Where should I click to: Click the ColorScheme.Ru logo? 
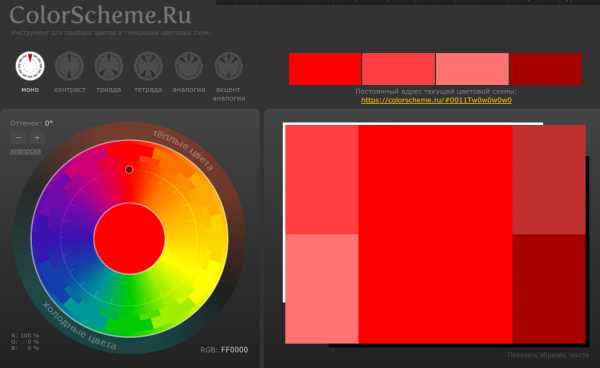click(x=100, y=15)
